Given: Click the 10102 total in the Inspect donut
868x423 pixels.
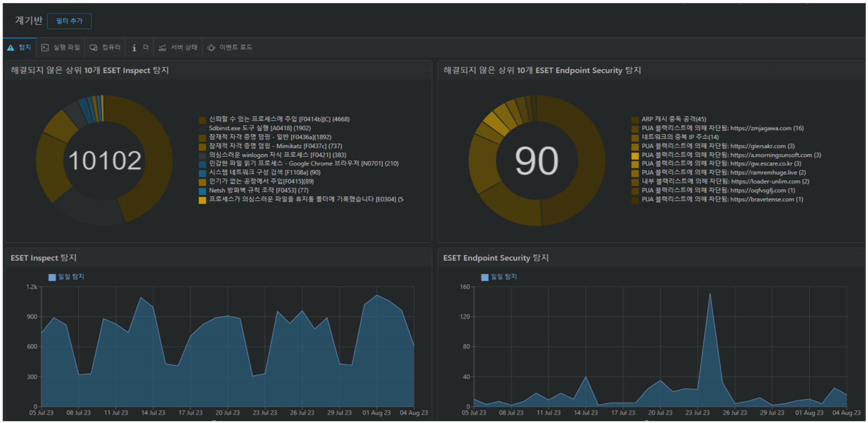Looking at the screenshot, I should [104, 161].
